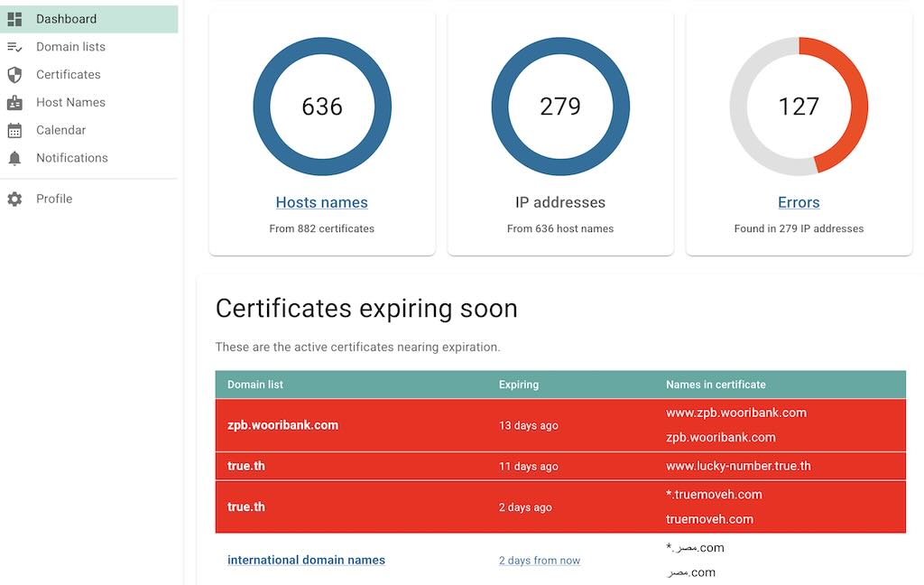Click the 'IP addresses' card title
Viewport: 924px width, 585px height.
[x=560, y=202]
